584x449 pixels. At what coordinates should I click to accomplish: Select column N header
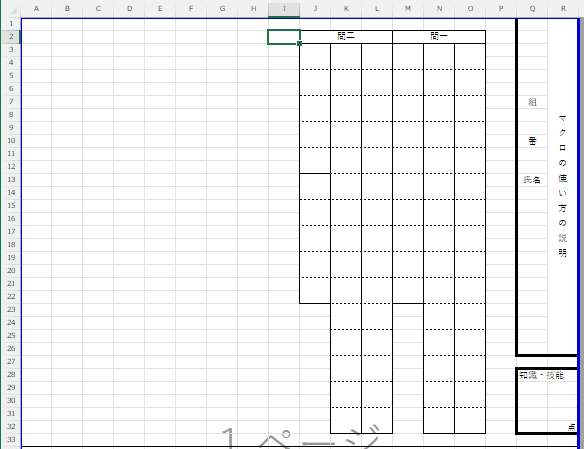pyautogui.click(x=439, y=9)
